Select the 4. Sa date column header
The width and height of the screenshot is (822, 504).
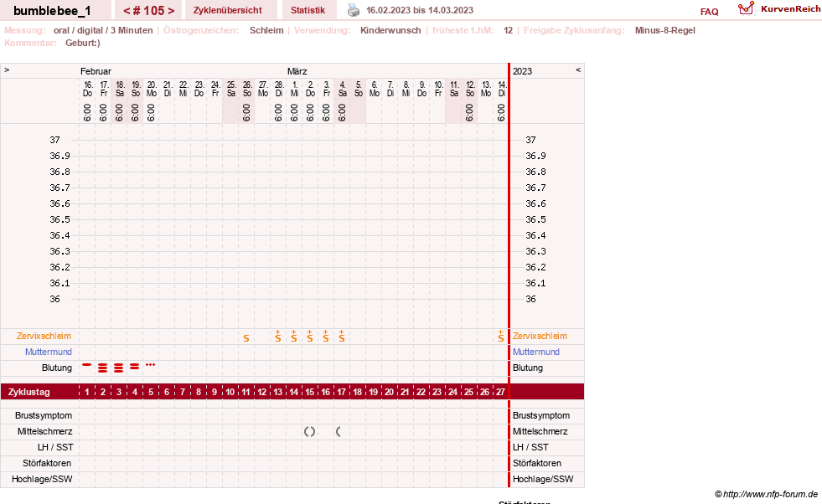343,89
